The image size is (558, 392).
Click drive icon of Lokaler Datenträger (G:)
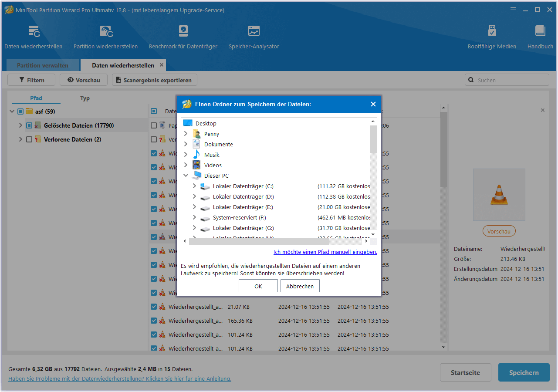pos(205,228)
